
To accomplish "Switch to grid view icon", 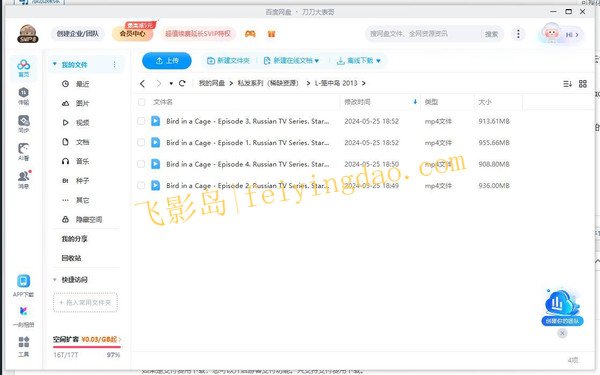I will [x=583, y=84].
